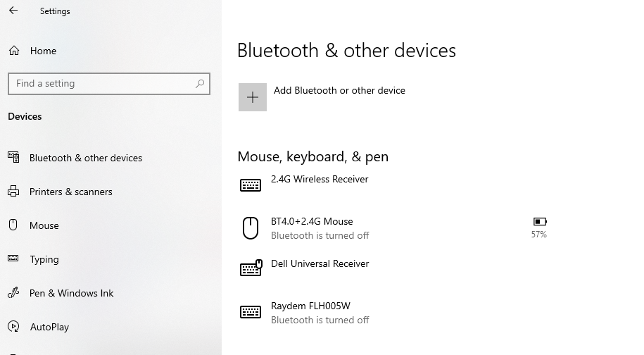
Task: Click Add Bluetooth or other device
Action: [x=339, y=90]
